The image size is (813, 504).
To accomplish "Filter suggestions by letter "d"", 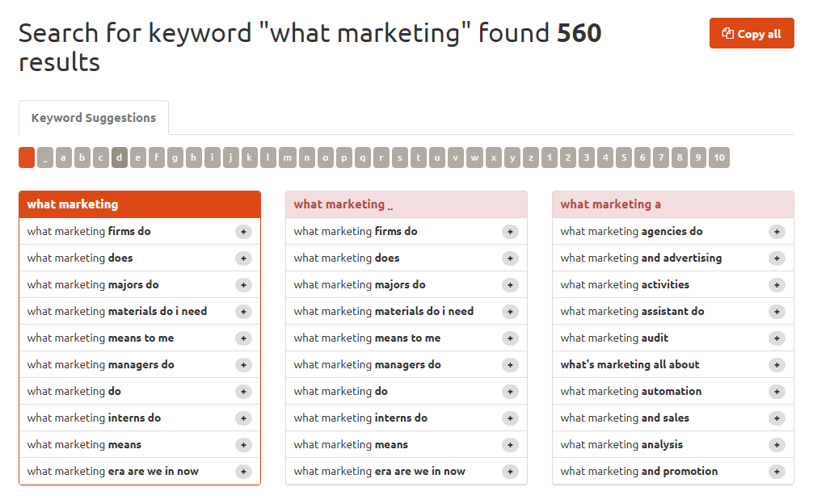I will point(120,157).
